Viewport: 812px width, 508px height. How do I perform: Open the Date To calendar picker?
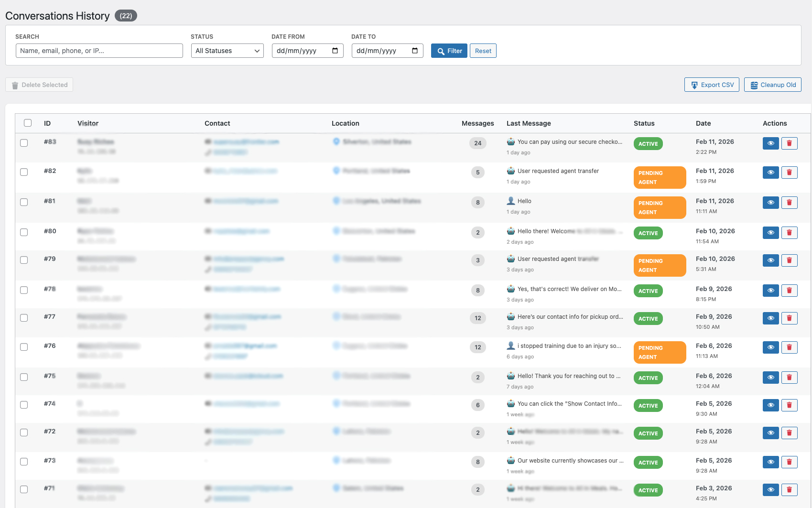pos(416,50)
